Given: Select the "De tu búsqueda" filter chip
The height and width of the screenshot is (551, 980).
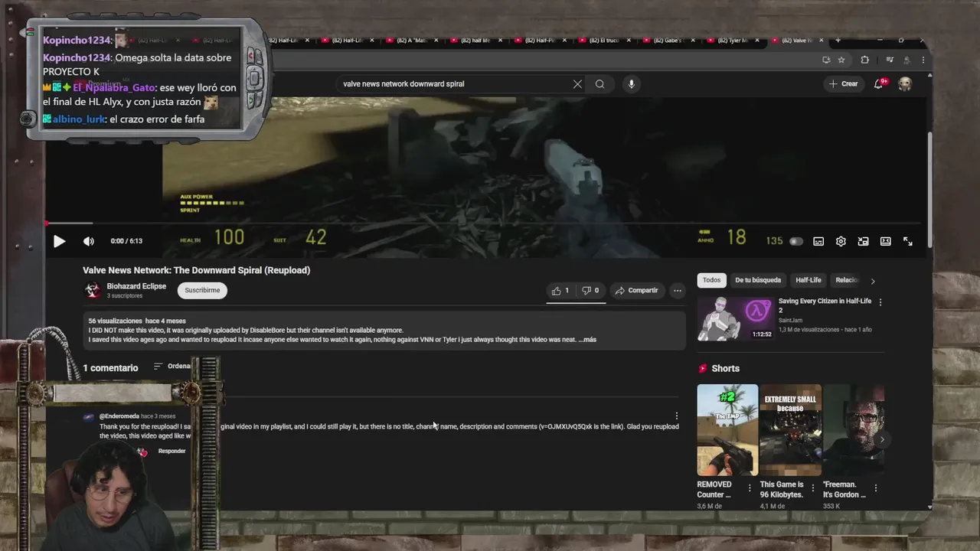Looking at the screenshot, I should click(758, 280).
